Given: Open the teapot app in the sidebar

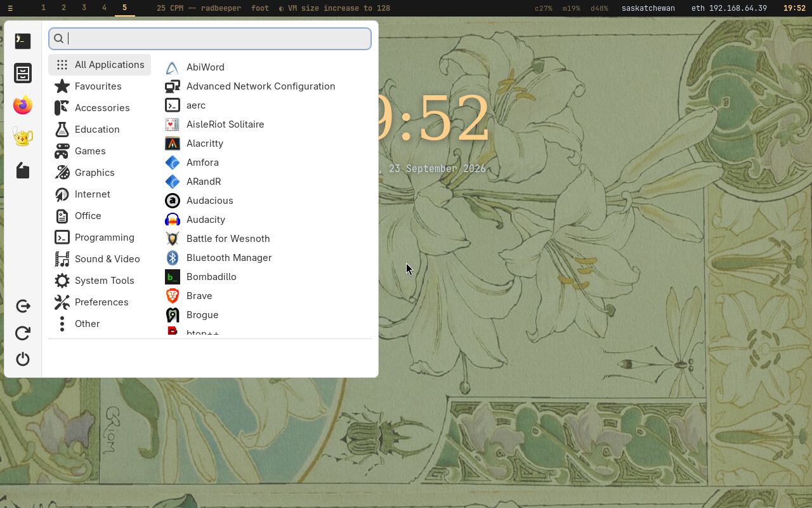Looking at the screenshot, I should tap(23, 137).
